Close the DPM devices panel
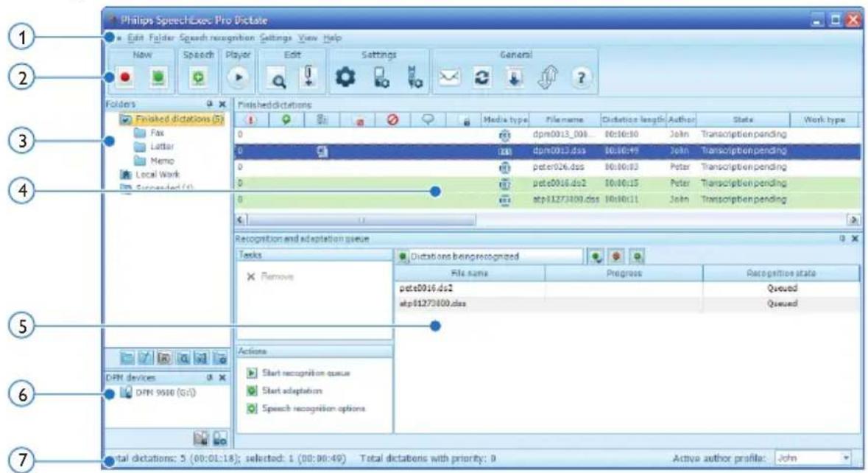868x473 pixels. click(222, 378)
